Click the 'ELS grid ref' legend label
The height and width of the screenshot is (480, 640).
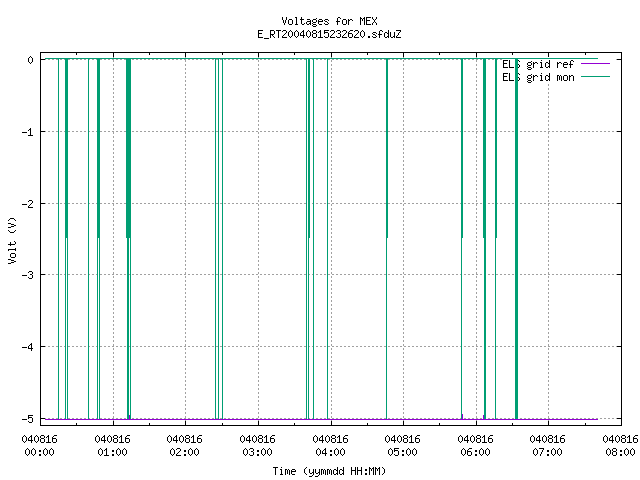[x=538, y=64]
